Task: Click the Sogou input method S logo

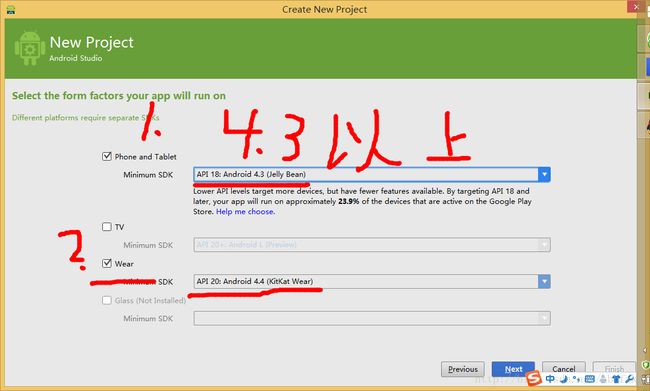Action: tap(534, 378)
